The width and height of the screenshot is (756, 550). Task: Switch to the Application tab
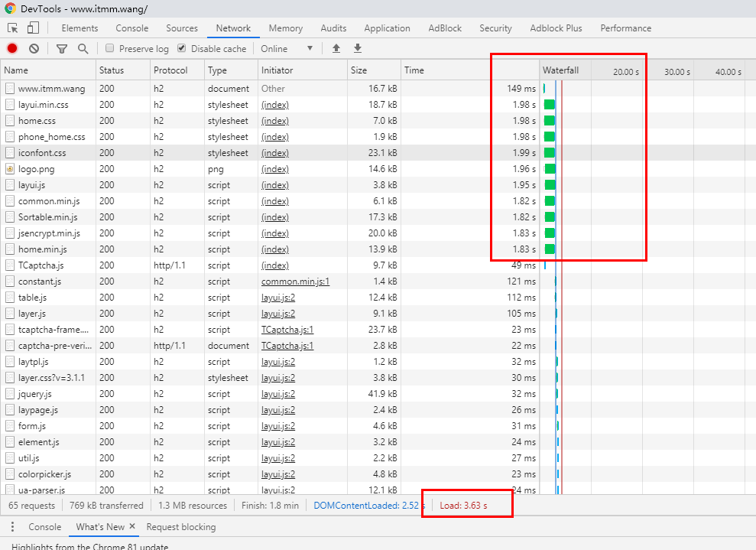tap(387, 28)
